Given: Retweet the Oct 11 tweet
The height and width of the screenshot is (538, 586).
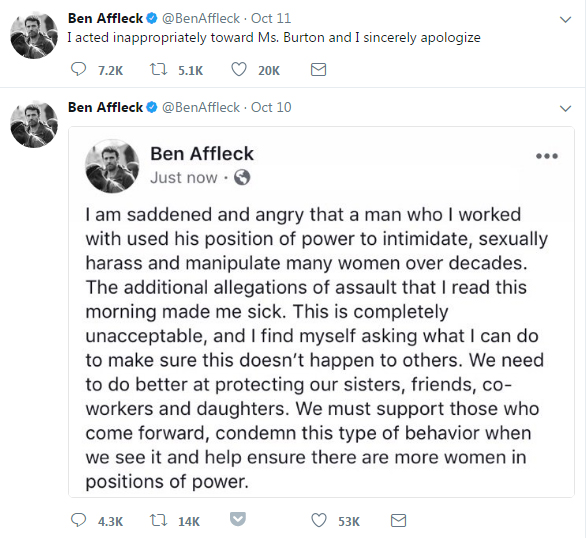Looking at the screenshot, I should [158, 69].
